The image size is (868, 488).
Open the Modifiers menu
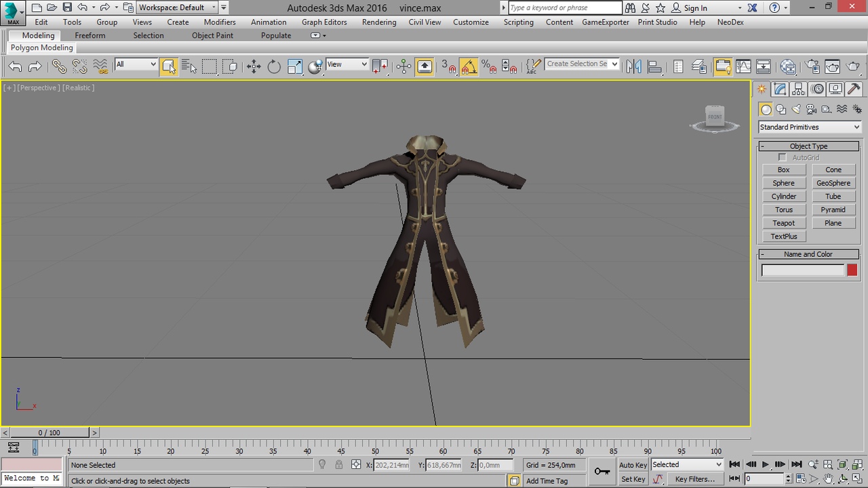tap(220, 22)
